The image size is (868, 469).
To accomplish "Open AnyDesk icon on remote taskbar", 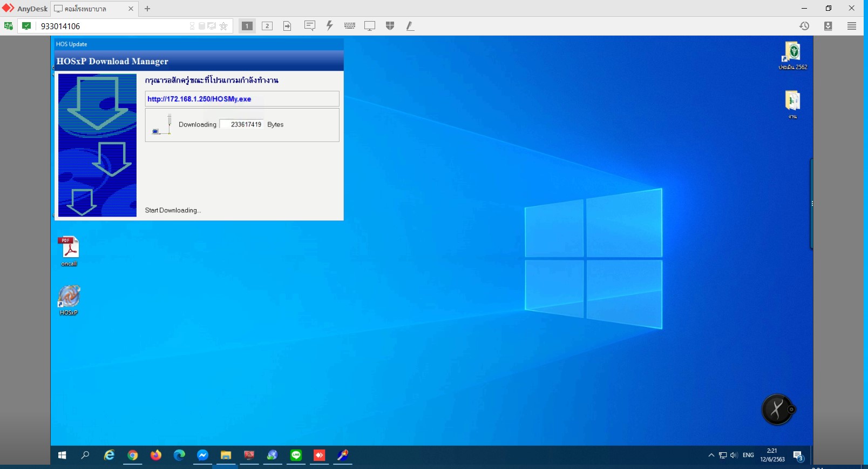I will (319, 455).
